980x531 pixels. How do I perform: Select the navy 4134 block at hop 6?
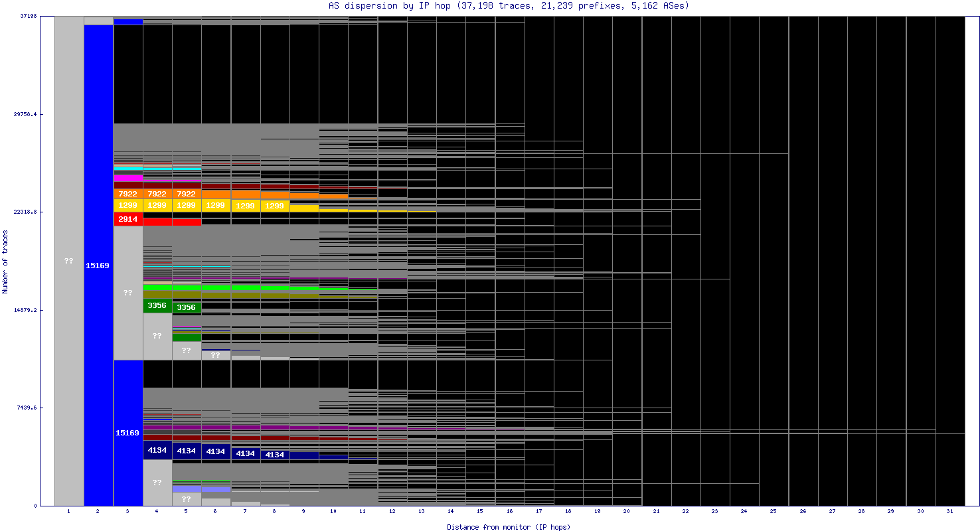[x=216, y=451]
